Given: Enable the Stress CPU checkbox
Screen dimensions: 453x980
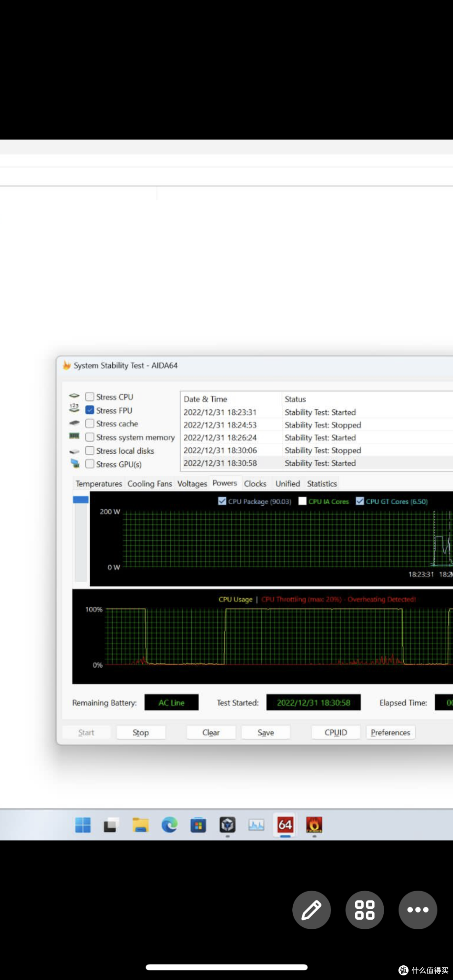Looking at the screenshot, I should click(x=90, y=396).
